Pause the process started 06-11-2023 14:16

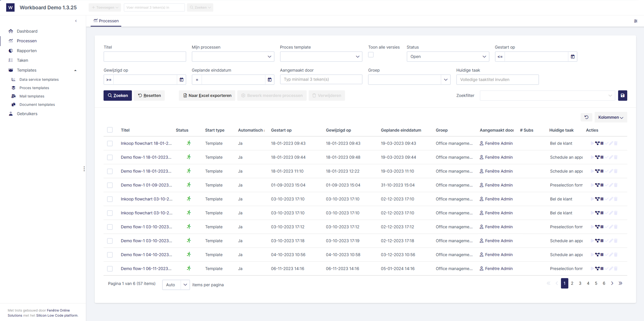pyautogui.click(x=602, y=268)
